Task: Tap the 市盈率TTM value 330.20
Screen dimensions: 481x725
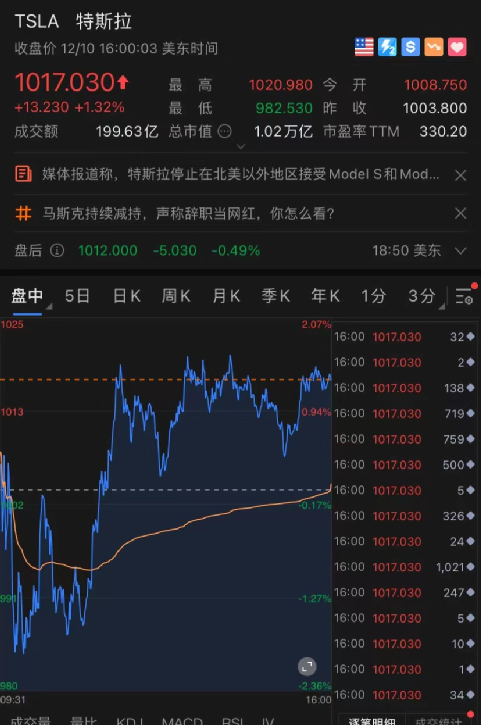Action: (443, 132)
